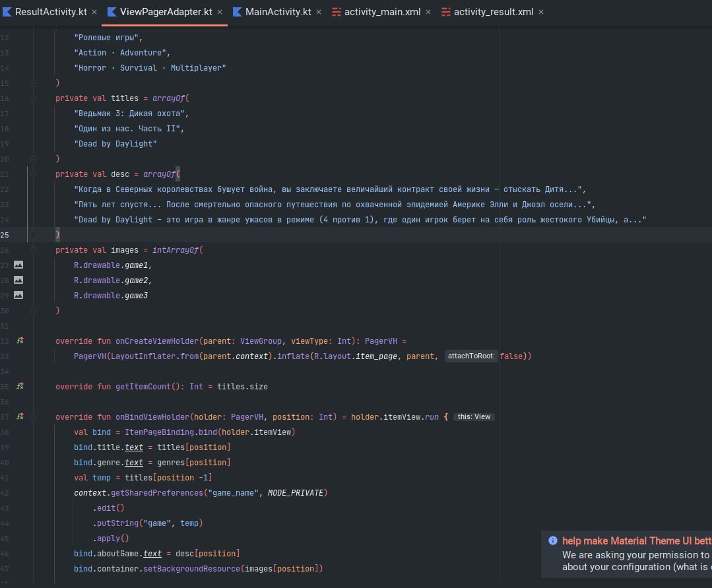Open the 'help make Material Theme UI' notification
Image resolution: width=712 pixels, height=588 pixels.
[637, 540]
